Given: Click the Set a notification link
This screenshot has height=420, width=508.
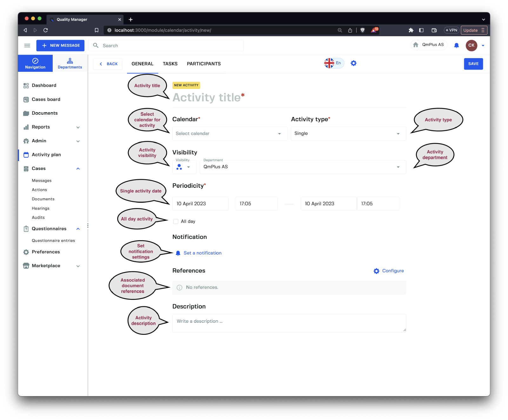Looking at the screenshot, I should [202, 253].
